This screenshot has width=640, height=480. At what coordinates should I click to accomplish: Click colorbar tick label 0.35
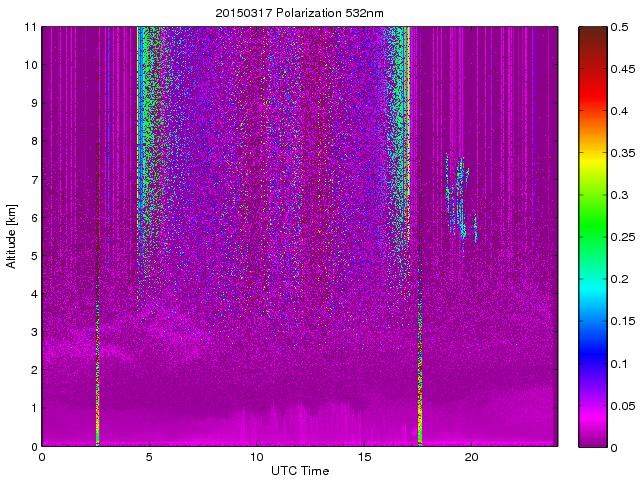point(623,153)
